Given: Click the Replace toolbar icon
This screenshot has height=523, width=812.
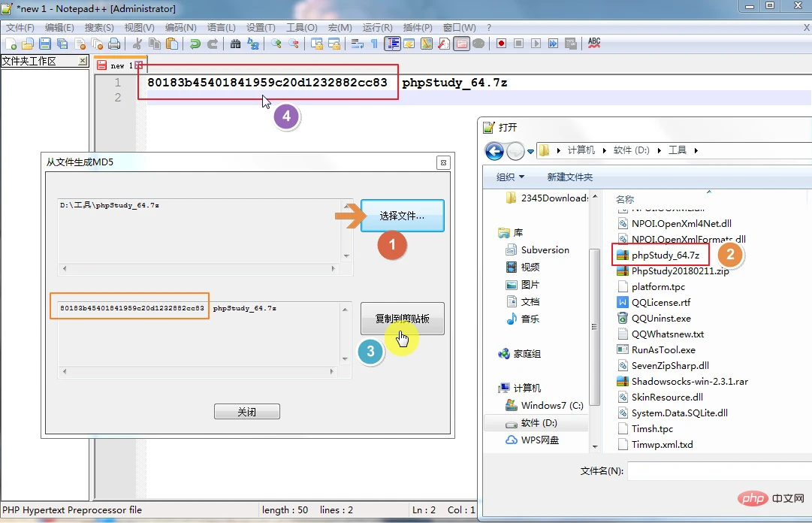Looking at the screenshot, I should [x=252, y=44].
